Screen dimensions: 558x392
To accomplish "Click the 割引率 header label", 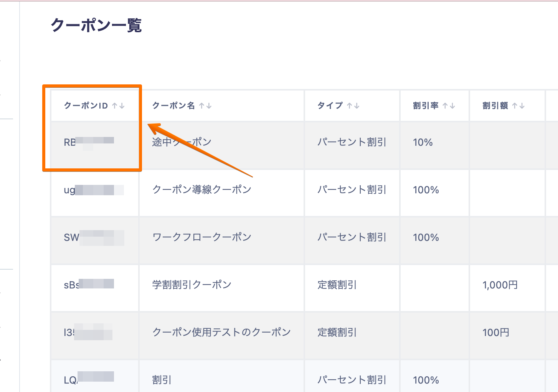I will pyautogui.click(x=426, y=106).
